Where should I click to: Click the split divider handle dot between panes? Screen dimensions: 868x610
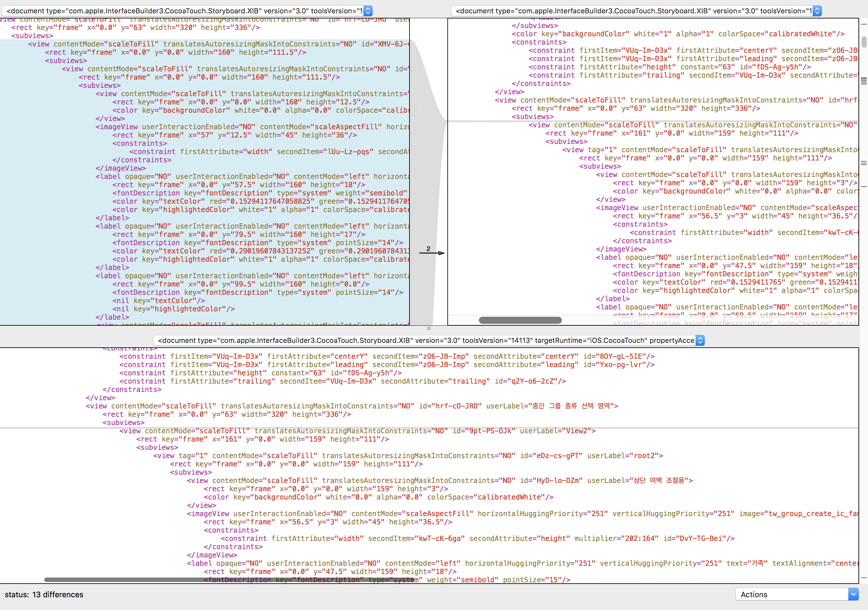coord(429,328)
